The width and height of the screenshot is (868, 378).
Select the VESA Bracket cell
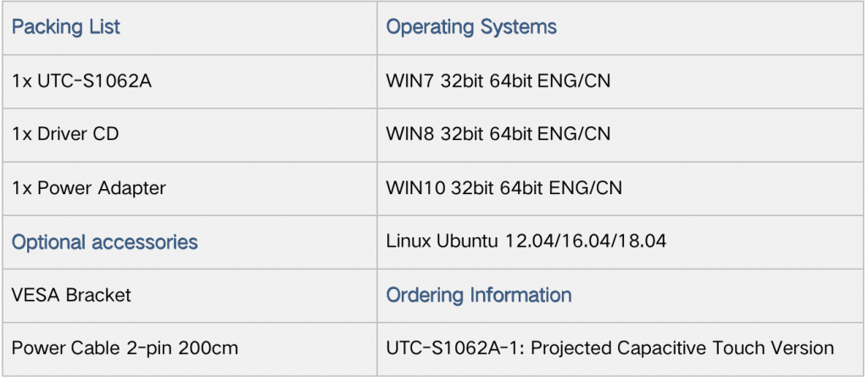190,296
